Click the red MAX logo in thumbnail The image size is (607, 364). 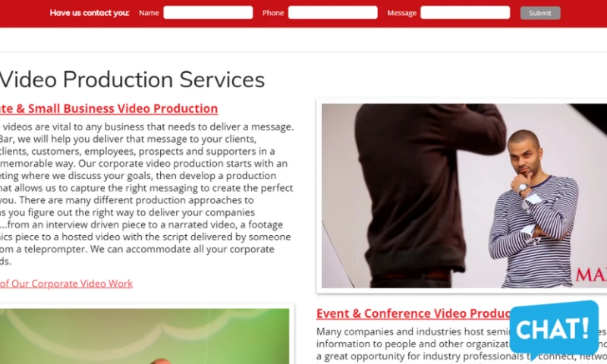591,275
